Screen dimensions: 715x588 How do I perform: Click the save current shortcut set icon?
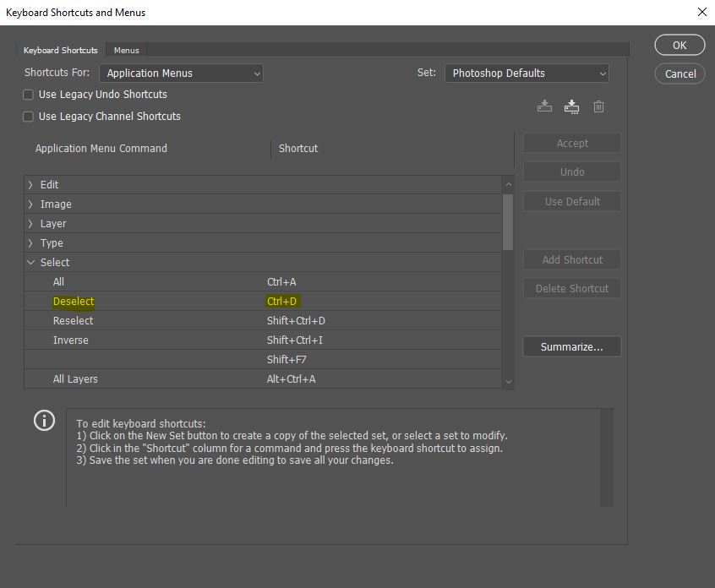click(544, 106)
